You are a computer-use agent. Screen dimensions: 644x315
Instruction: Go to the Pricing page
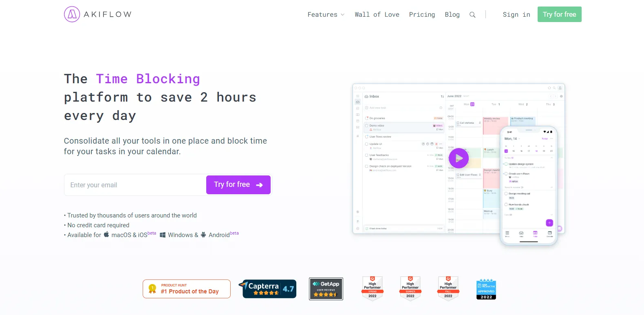(422, 15)
